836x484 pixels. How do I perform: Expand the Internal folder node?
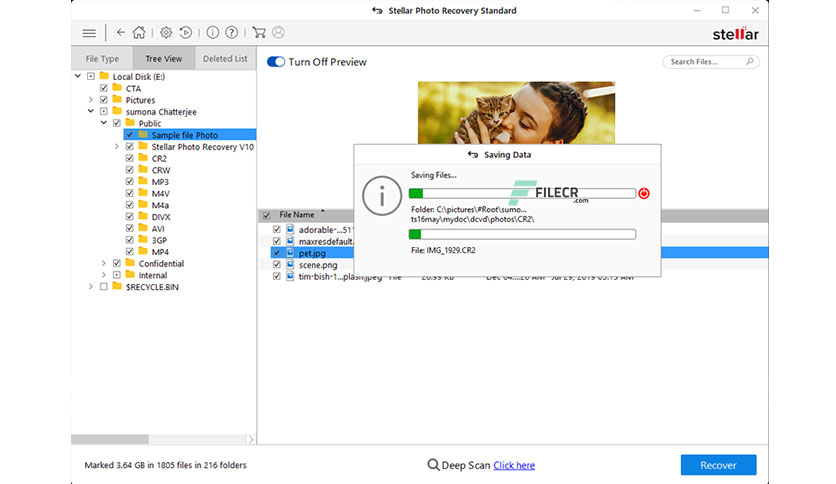[104, 275]
